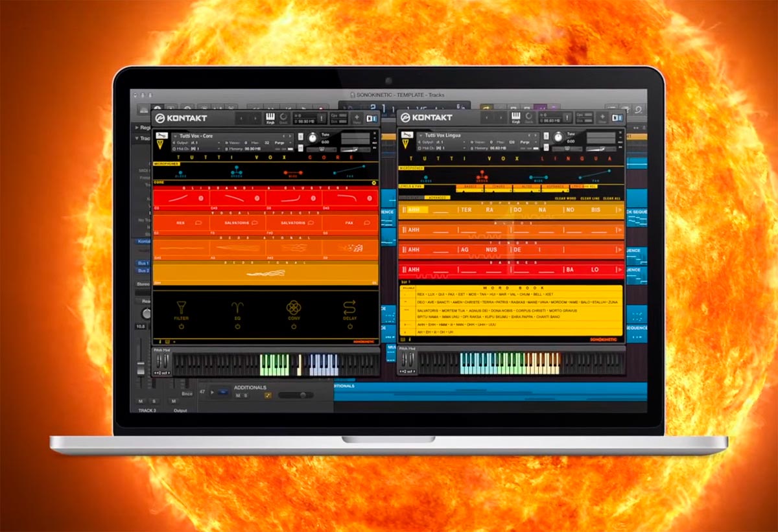This screenshot has width=778, height=532.
Task: Click NI panel icon in Tutti Vox Core Kontakt
Action: [371, 119]
